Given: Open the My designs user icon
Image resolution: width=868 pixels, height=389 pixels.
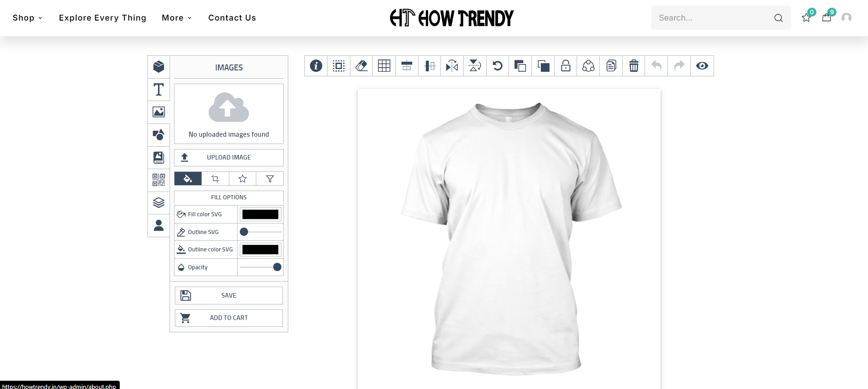Looking at the screenshot, I should (x=159, y=225).
